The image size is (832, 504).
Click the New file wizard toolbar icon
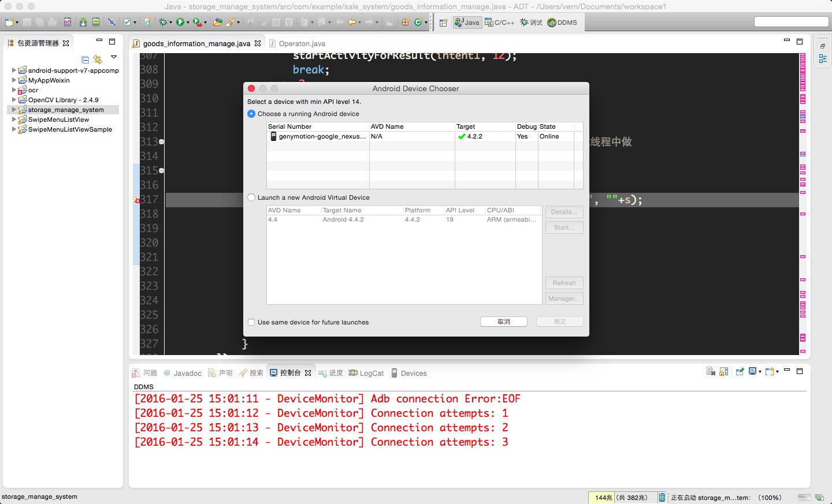9,22
